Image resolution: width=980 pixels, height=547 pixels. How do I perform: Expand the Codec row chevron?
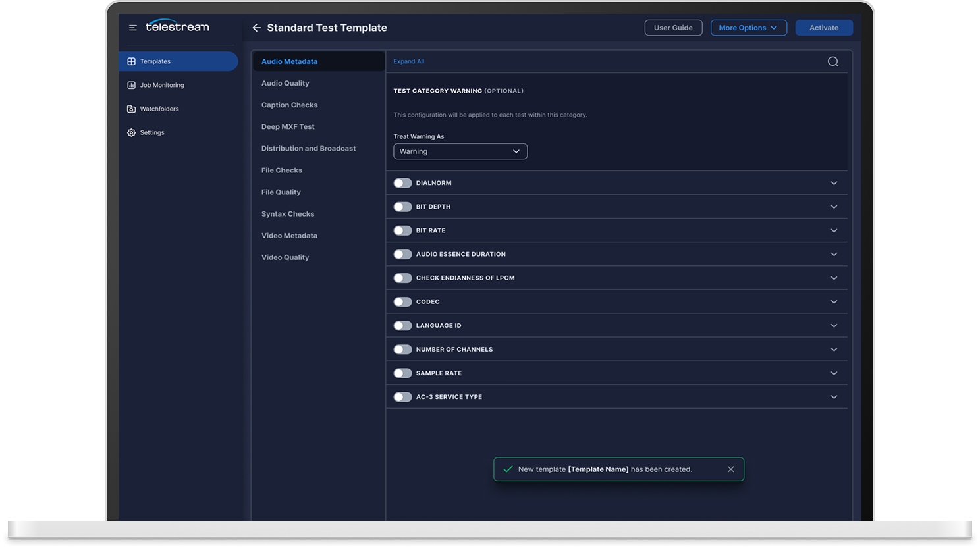point(834,301)
